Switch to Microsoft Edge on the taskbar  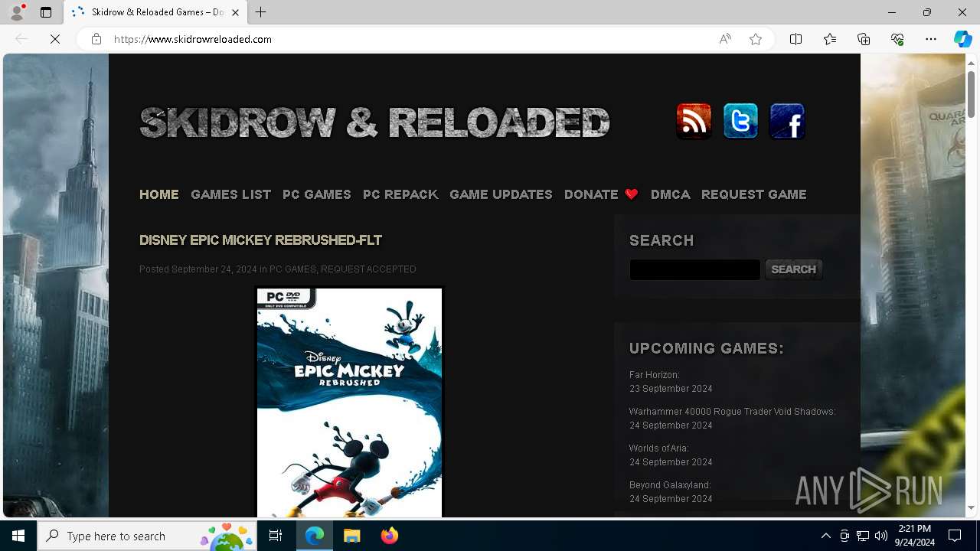[x=315, y=536]
